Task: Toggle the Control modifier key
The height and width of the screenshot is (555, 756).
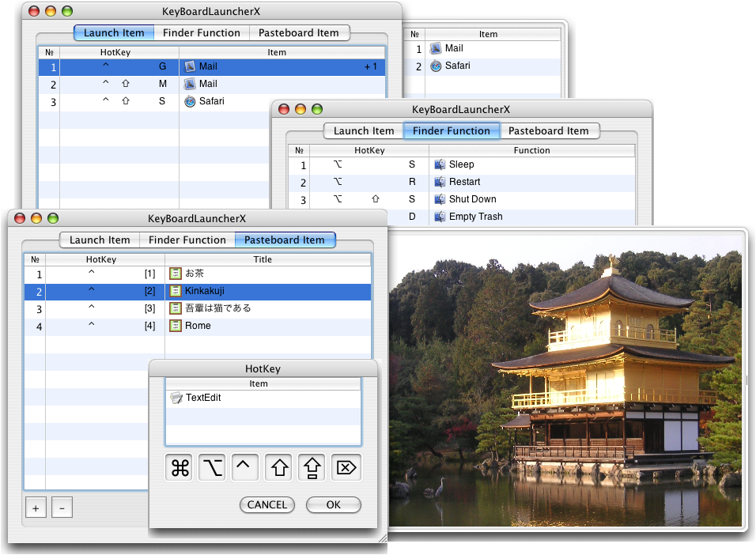Action: point(244,466)
